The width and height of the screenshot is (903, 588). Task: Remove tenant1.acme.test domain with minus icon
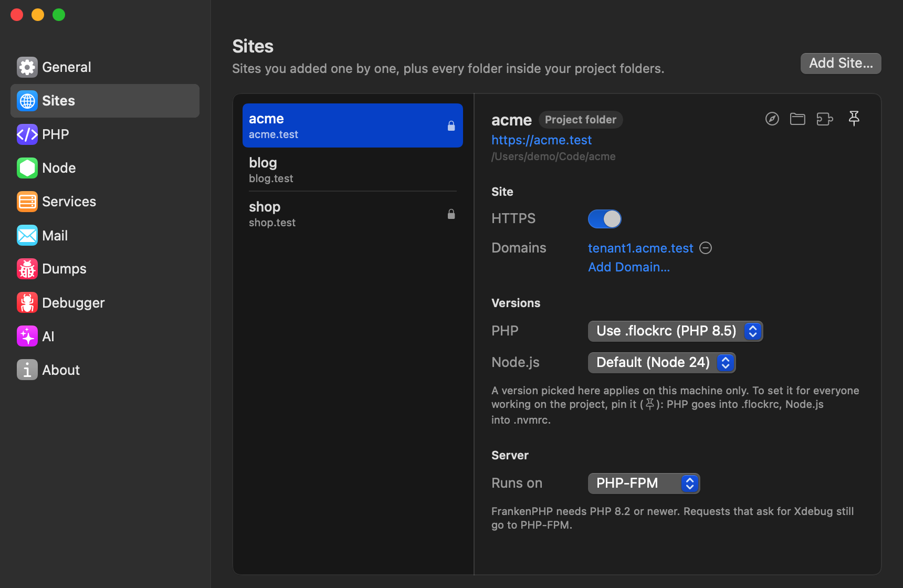tap(706, 248)
